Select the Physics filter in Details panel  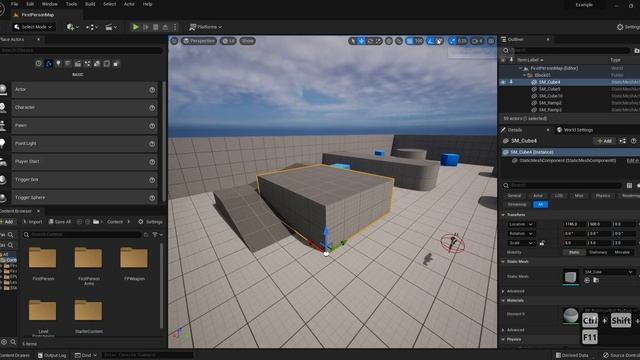[x=602, y=196]
